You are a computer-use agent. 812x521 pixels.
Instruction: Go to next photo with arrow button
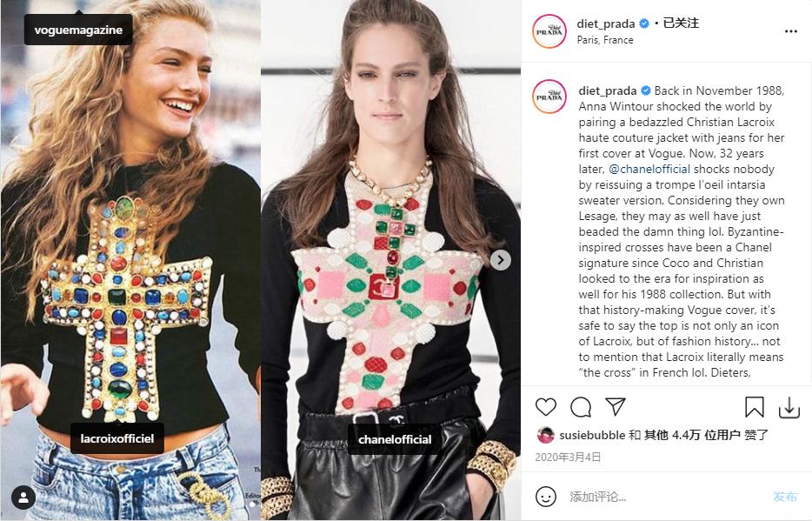point(500,260)
